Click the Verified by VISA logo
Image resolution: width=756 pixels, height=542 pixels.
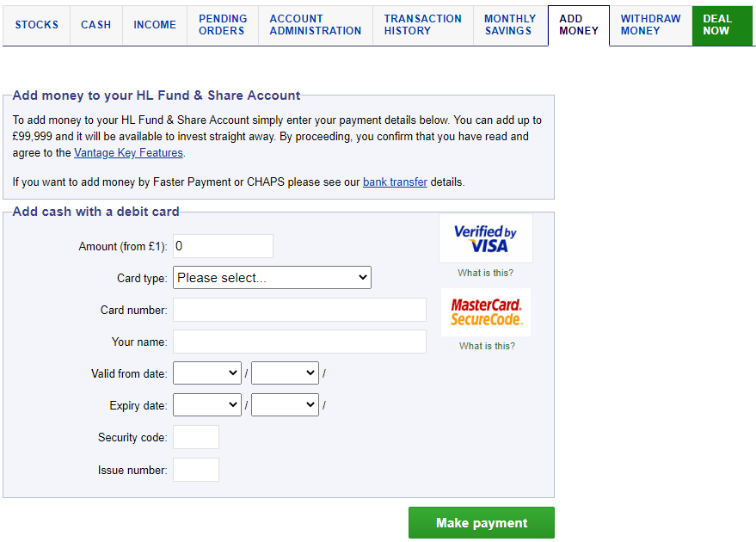pyautogui.click(x=485, y=238)
